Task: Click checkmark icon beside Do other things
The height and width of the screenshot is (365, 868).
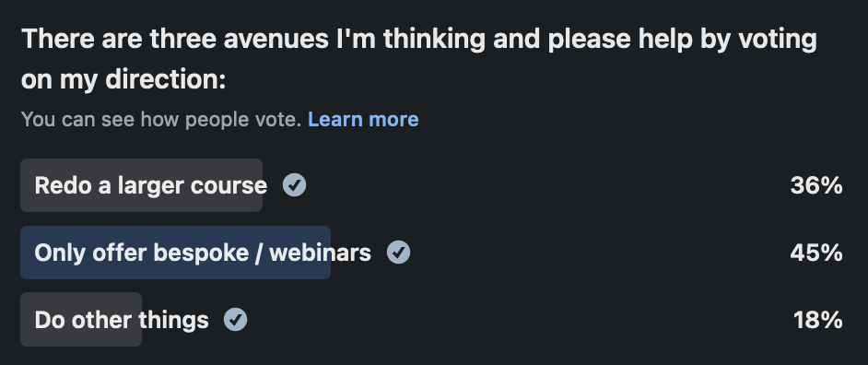Action: (x=236, y=320)
